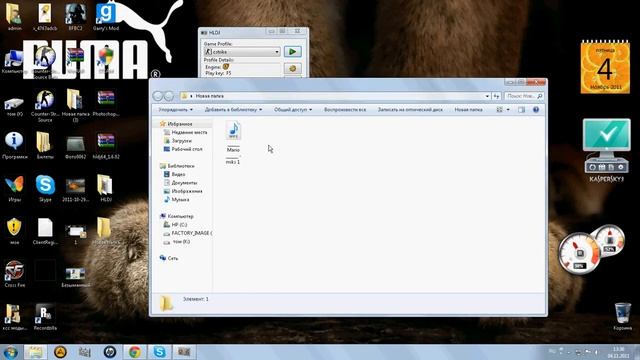This screenshot has width=640, height=360.
Task: Click Записать на оптический диск
Action: click(410, 110)
